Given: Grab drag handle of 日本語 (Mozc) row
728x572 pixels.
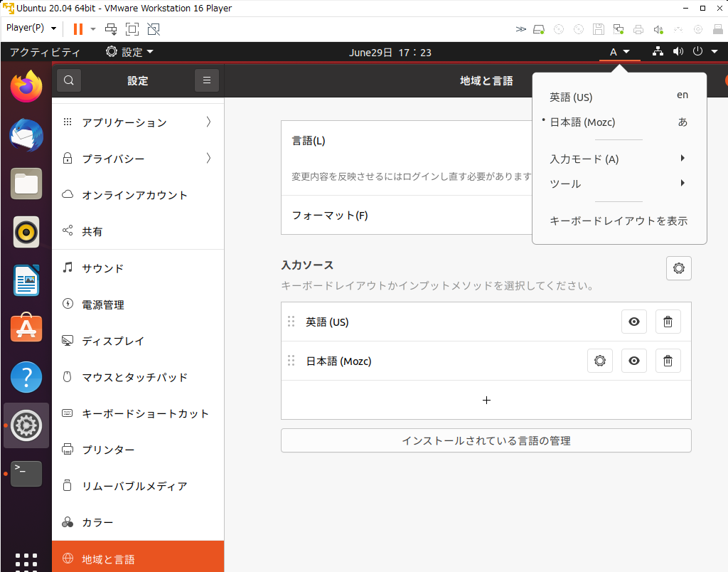Looking at the screenshot, I should [291, 361].
